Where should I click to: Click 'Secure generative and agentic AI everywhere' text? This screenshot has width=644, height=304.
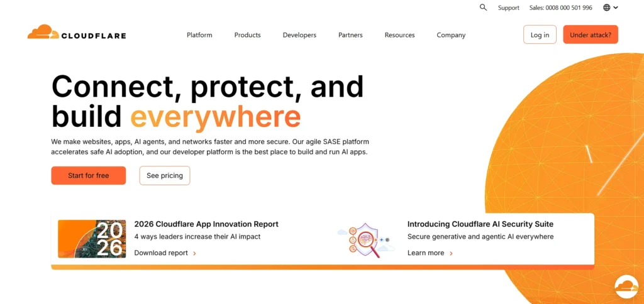coord(480,236)
